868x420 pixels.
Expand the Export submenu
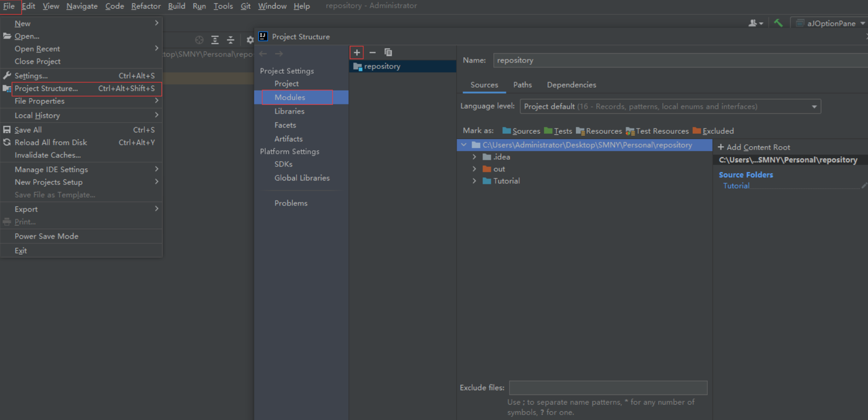click(81, 210)
